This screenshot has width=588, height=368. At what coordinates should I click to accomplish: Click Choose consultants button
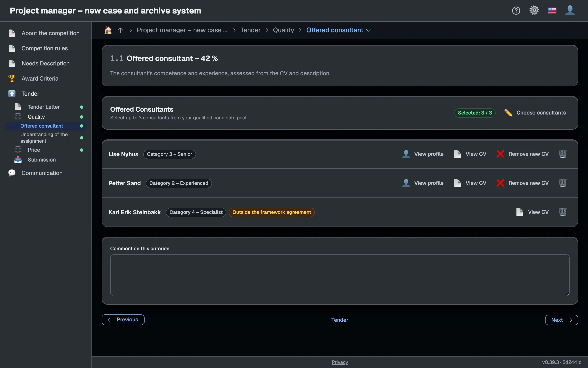point(535,113)
